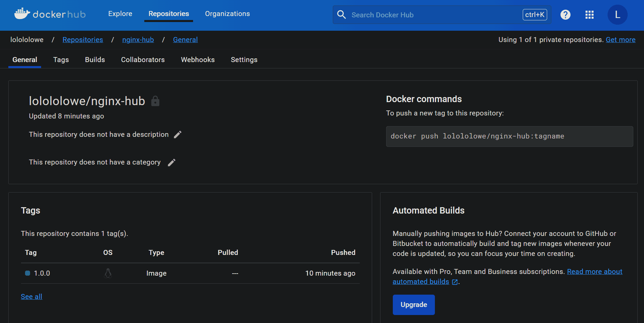Switch to the General tab
Viewport: 644px width, 323px height.
(25, 60)
